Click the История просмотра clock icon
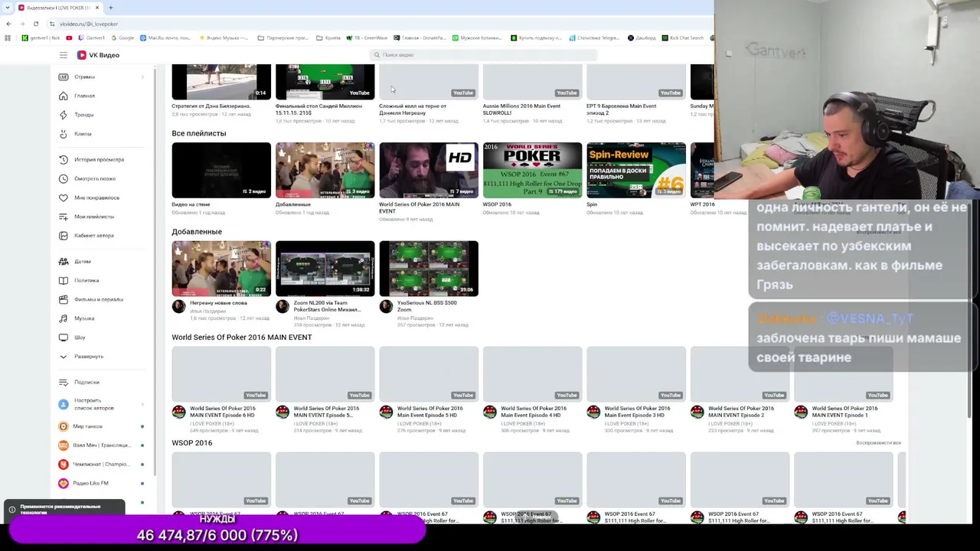This screenshot has width=980, height=551. tap(64, 159)
